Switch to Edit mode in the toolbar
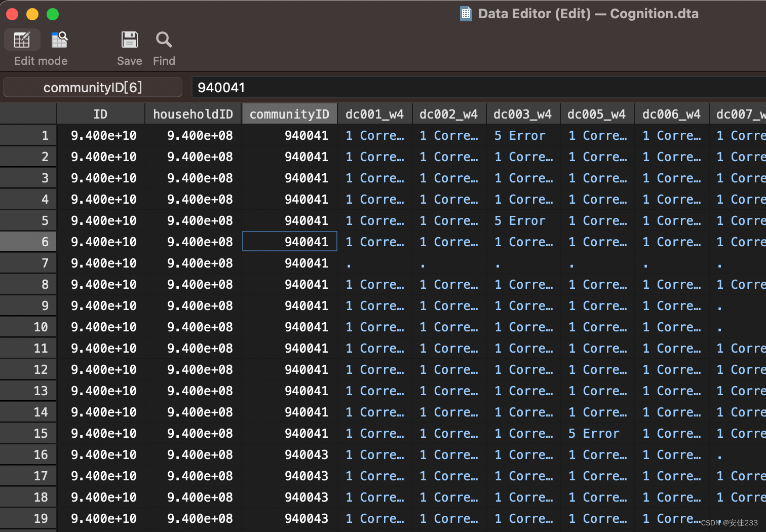 point(22,40)
